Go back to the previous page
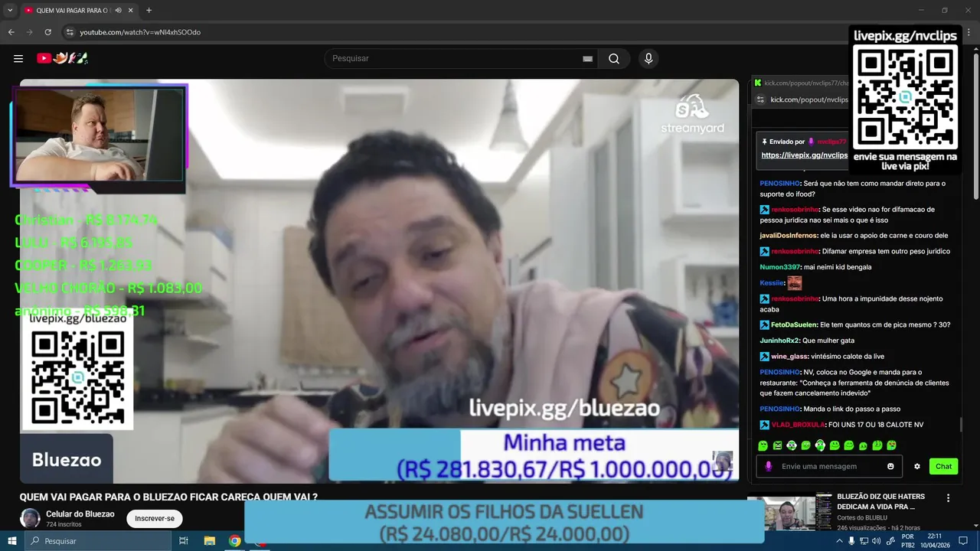Screen dimensions: 980x551 [x=11, y=32]
